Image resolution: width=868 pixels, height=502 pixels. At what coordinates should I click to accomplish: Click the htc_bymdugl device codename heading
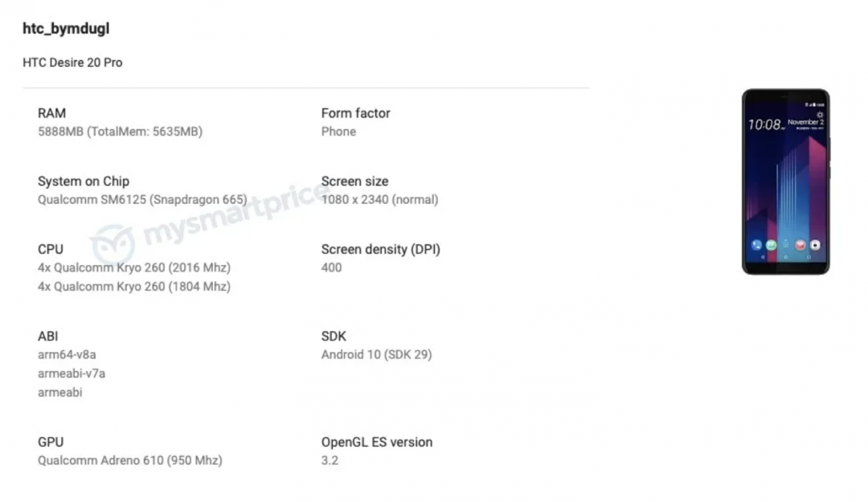pyautogui.click(x=66, y=29)
